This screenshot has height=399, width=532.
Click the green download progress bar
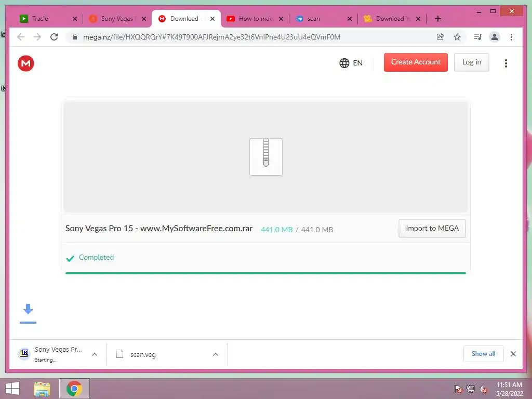pyautogui.click(x=265, y=273)
